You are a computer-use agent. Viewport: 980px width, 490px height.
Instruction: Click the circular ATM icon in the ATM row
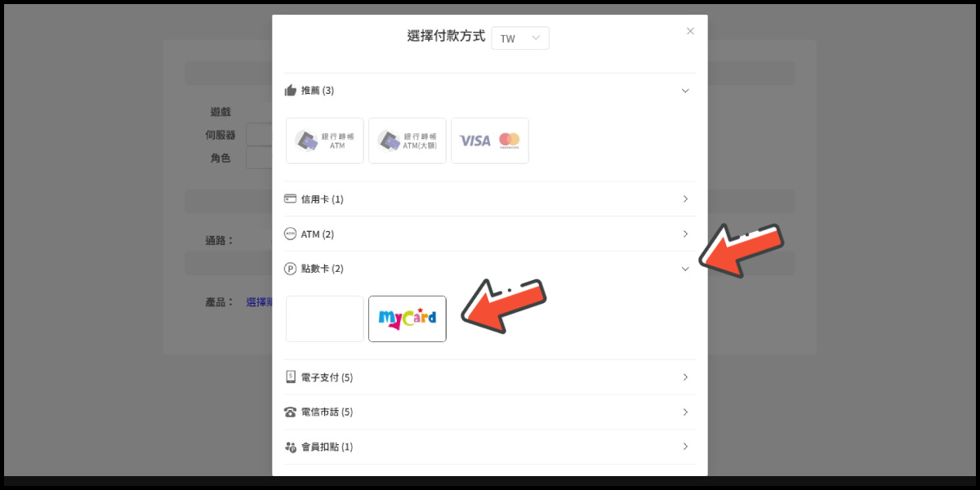(x=290, y=234)
